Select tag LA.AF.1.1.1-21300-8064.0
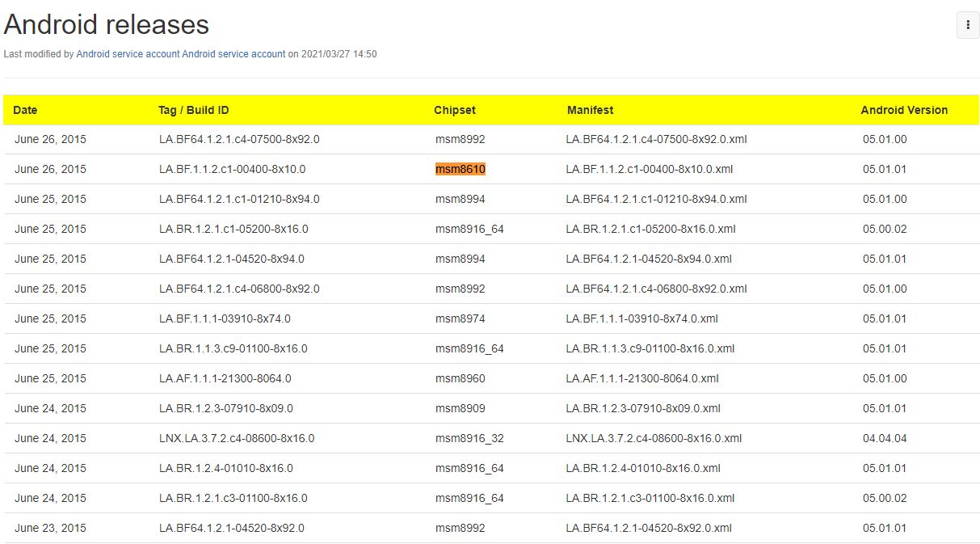The image size is (980, 544). click(225, 378)
